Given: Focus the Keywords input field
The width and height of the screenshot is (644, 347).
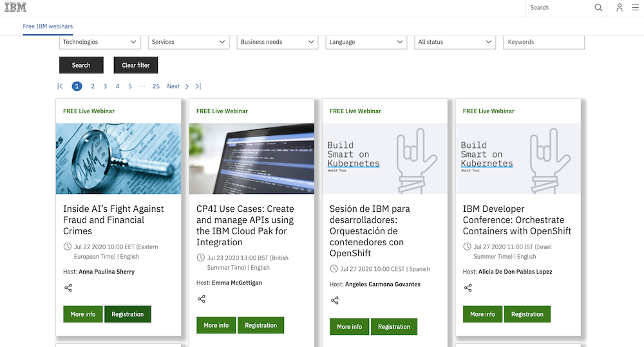Looking at the screenshot, I should coord(544,42).
